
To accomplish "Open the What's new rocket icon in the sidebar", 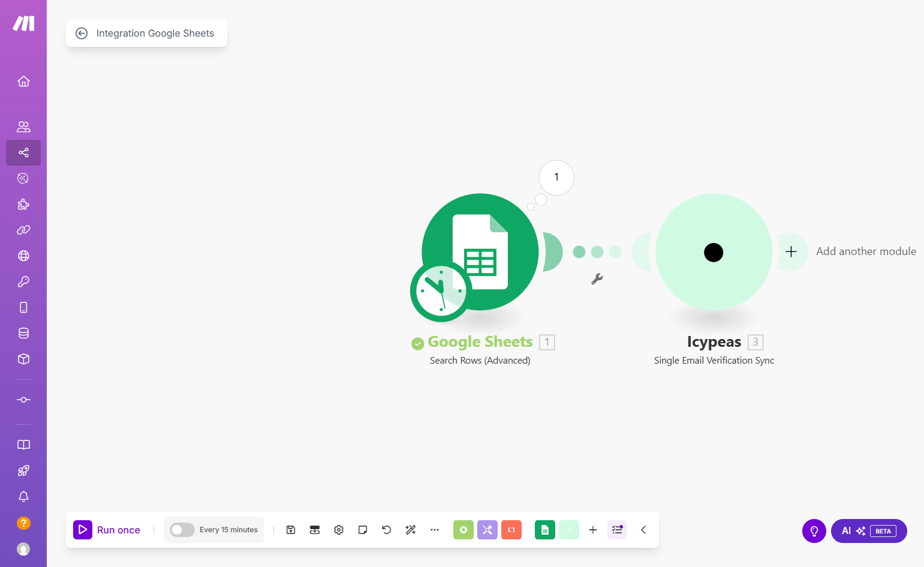I will [23, 470].
